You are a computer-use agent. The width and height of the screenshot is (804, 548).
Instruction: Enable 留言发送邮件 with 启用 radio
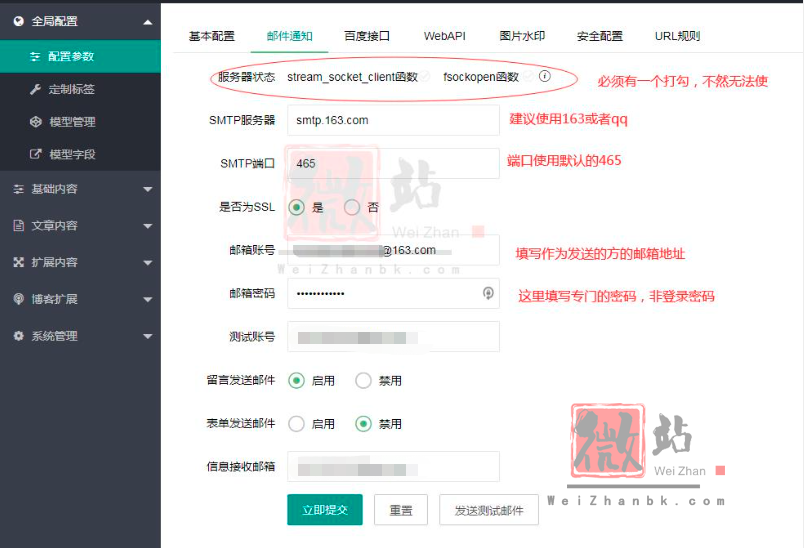tap(296, 380)
